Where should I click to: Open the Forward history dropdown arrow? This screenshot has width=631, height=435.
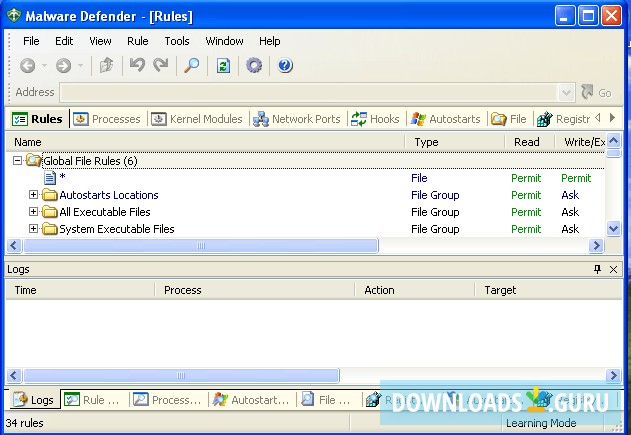[80, 65]
